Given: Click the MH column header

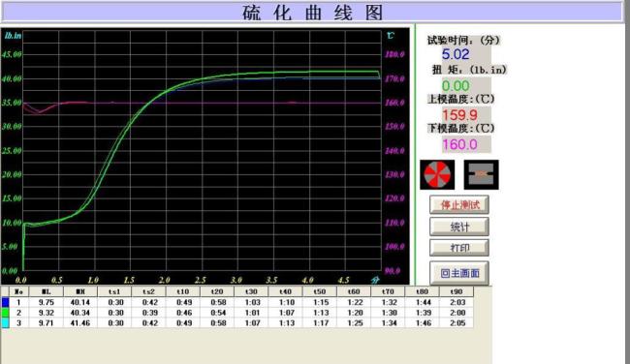Looking at the screenshot, I should (79, 291).
